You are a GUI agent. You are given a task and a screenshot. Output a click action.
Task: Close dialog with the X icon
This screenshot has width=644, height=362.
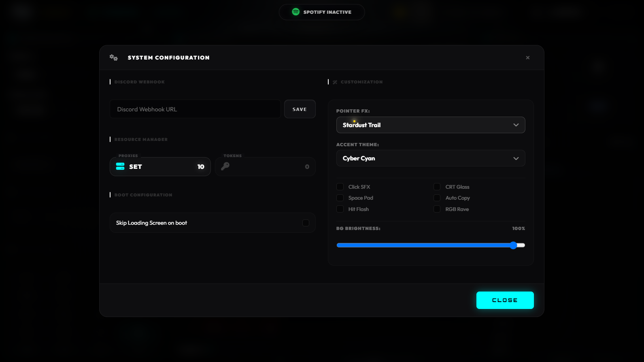528,57
